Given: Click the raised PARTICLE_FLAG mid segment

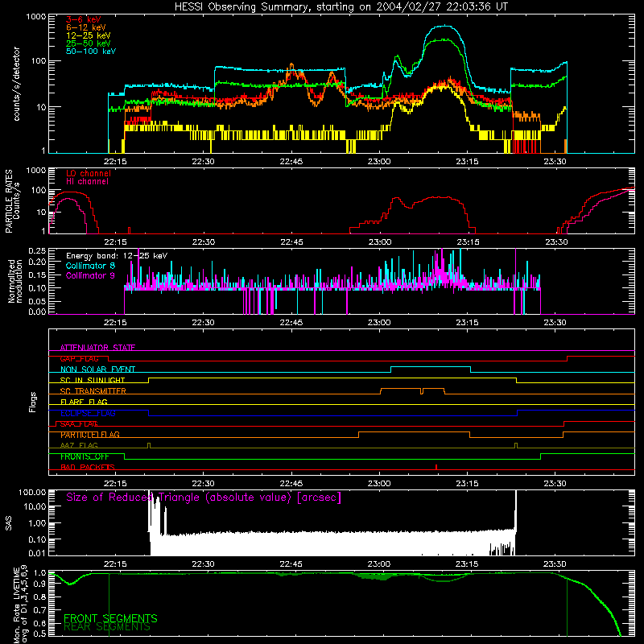Looking at the screenshot, I should pyautogui.click(x=414, y=432).
